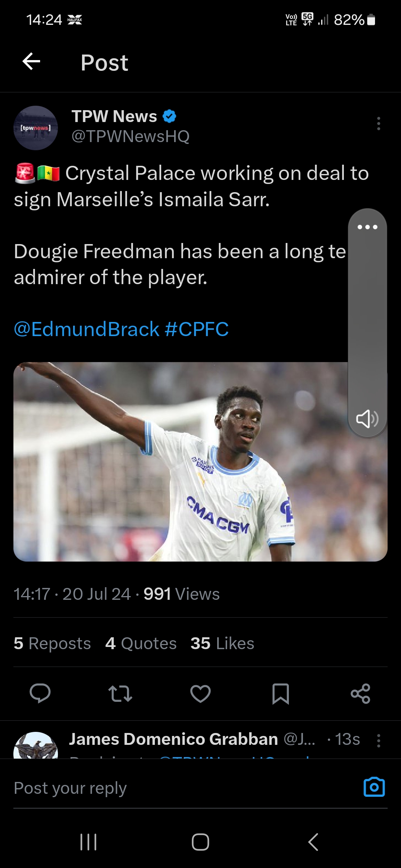Tap the repost arrows icon
401x868 pixels.
(x=120, y=694)
